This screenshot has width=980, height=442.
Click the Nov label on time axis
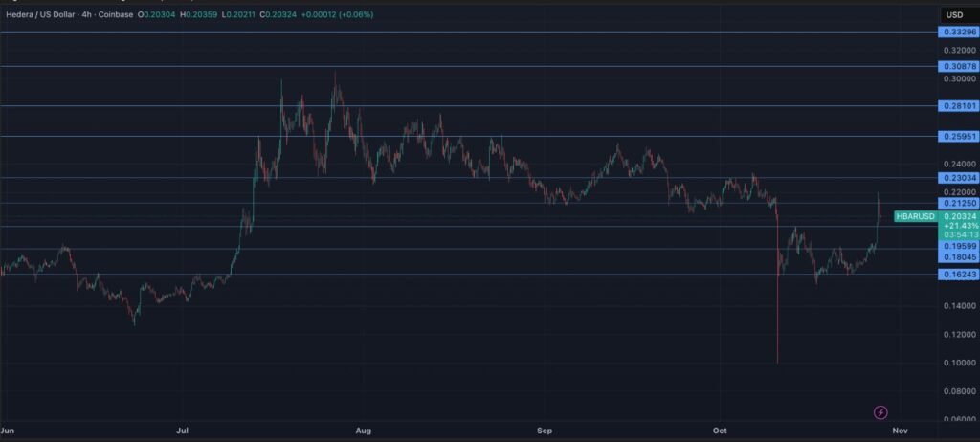tap(898, 431)
